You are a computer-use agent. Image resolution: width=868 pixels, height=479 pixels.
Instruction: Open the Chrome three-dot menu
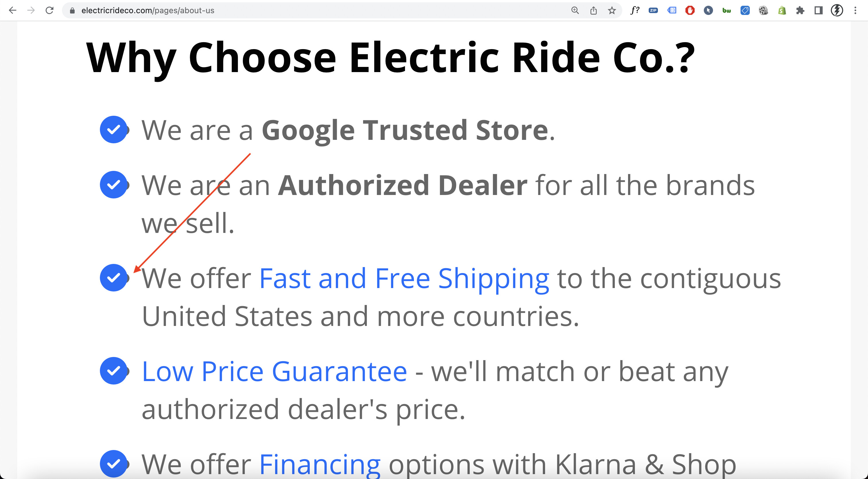click(x=855, y=10)
